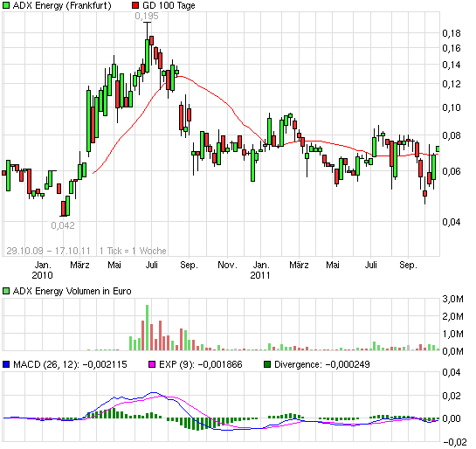Click the 0,195 high price annotation
476x449 pixels.
[x=147, y=16]
